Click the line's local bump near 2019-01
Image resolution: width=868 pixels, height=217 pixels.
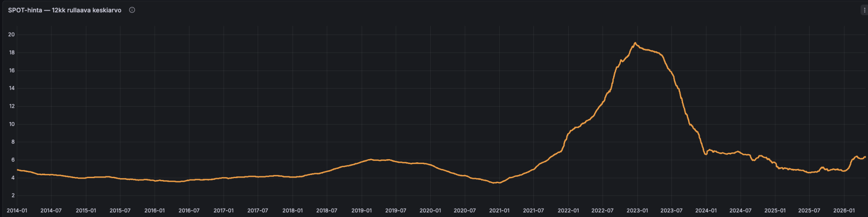(x=371, y=159)
